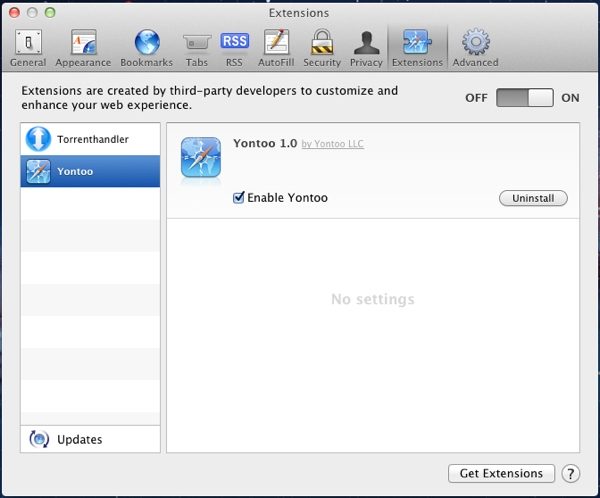This screenshot has height=498, width=600.
Task: Open the RSS preferences pane
Action: 234,47
